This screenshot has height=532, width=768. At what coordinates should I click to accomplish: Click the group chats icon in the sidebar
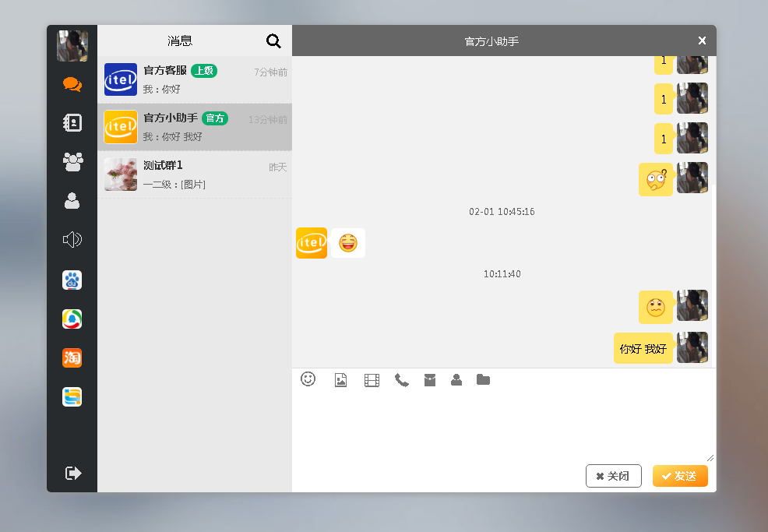(x=72, y=161)
